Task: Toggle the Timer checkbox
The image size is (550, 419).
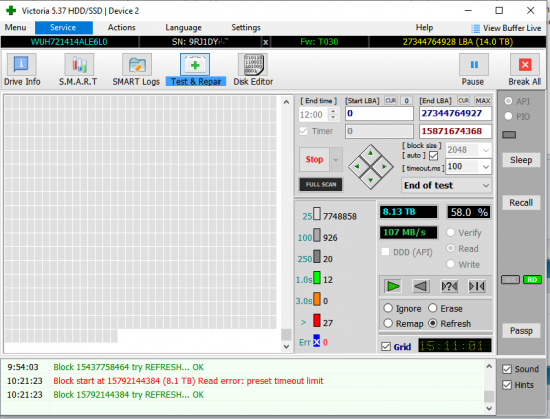Action: [303, 131]
